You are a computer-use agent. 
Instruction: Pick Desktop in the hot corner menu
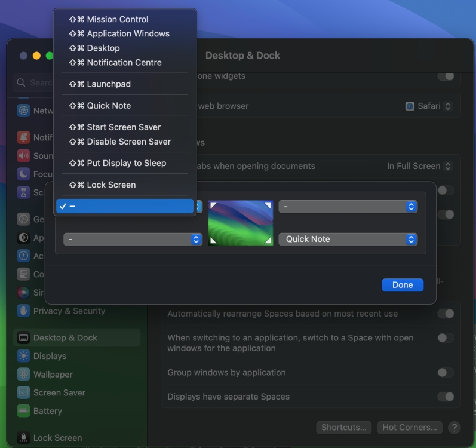[125, 48]
